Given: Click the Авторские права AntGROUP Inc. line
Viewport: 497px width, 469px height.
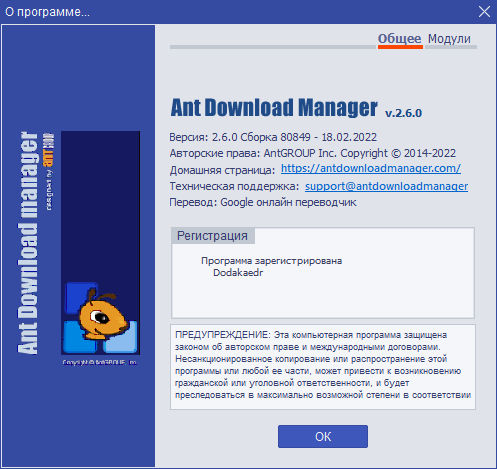Looking at the screenshot, I should click(313, 153).
